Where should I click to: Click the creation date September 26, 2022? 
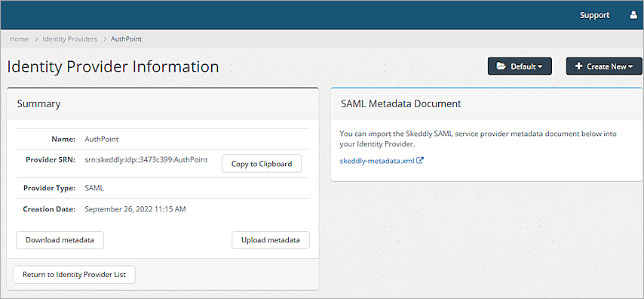coord(135,209)
